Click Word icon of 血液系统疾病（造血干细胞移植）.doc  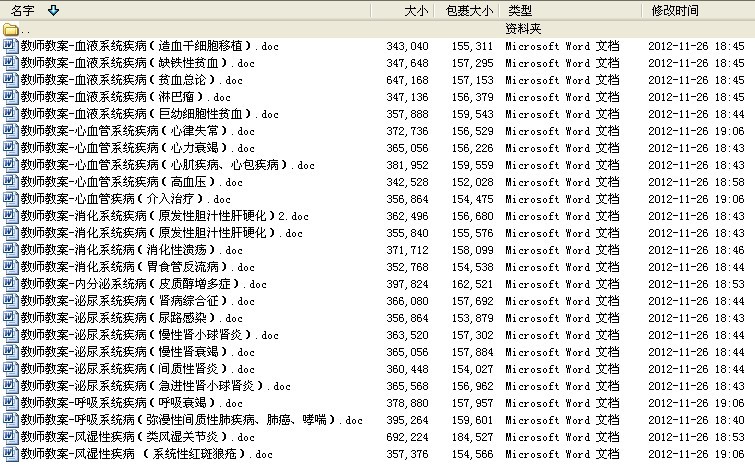(11, 46)
